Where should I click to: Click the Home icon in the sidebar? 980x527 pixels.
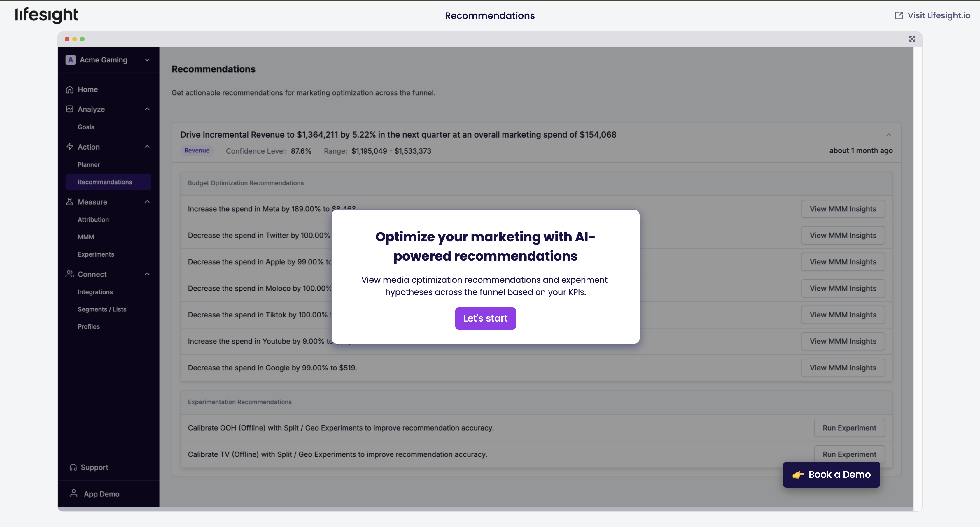pos(70,89)
